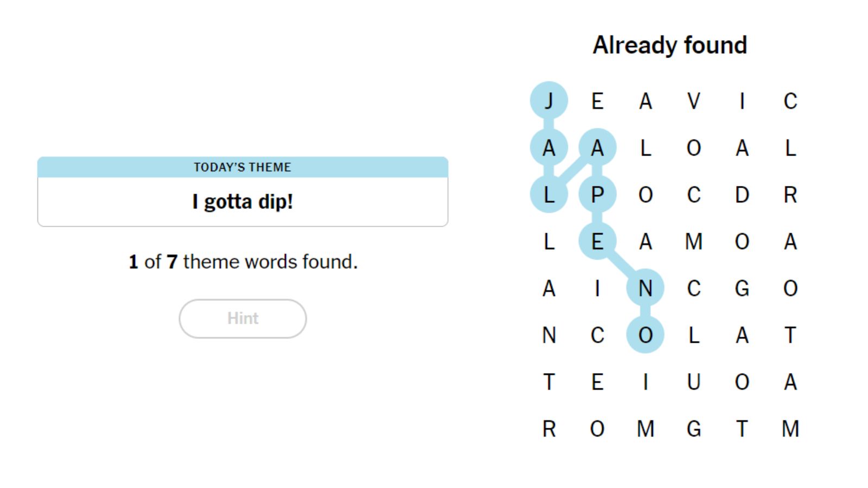Tap the letter U tile

pyautogui.click(x=694, y=382)
